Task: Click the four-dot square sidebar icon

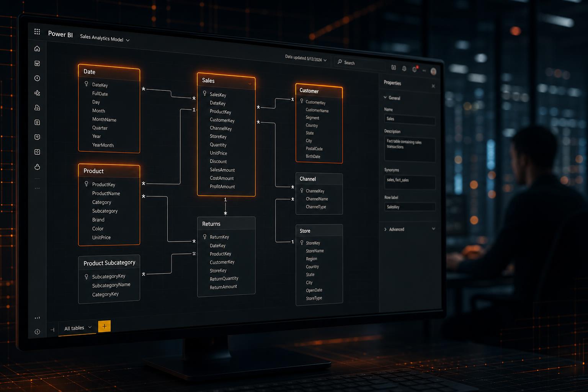Action: pos(37,152)
